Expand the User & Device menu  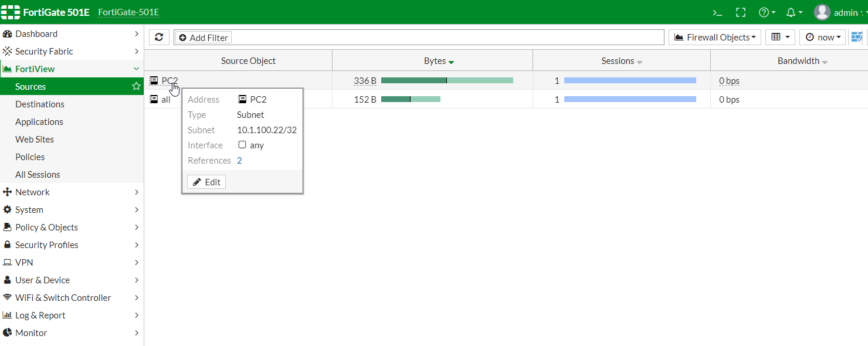72,280
